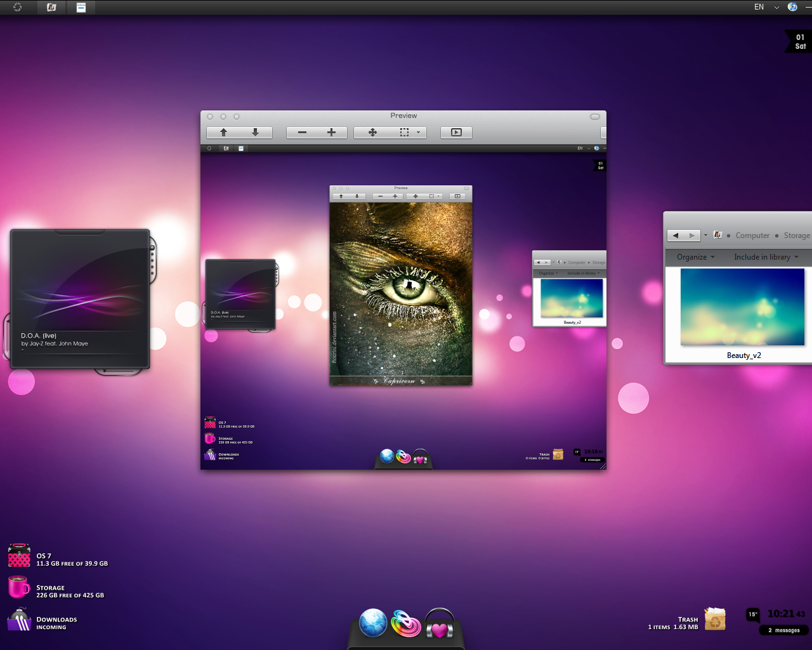
Task: Click the library icon in Explorer address bar
Action: pyautogui.click(x=717, y=235)
